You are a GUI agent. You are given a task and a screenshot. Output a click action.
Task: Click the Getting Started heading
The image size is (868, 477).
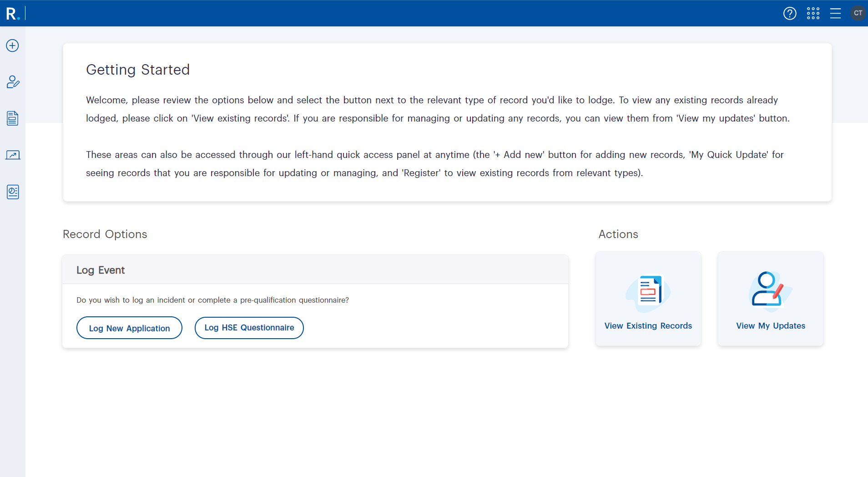pos(138,70)
